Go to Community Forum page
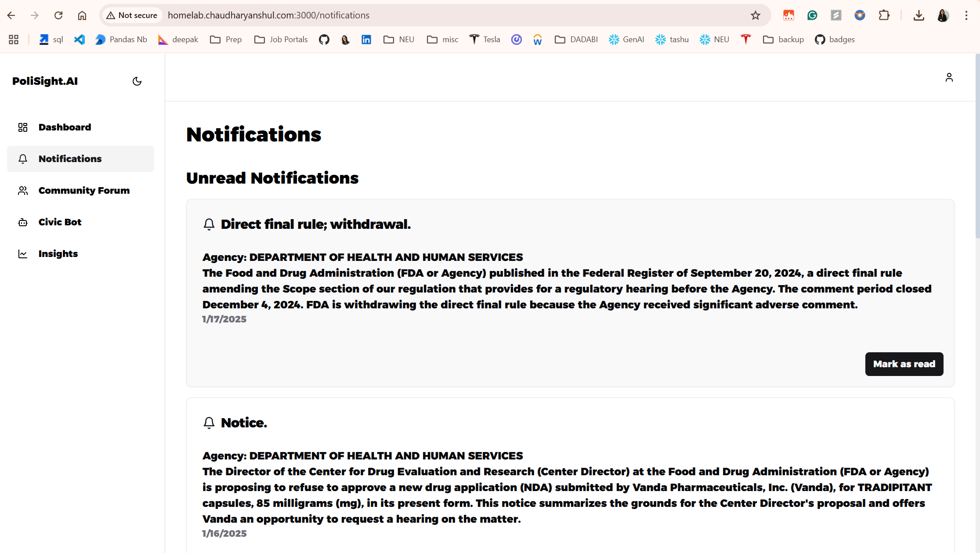Viewport: 980px width, 553px height. click(84, 191)
